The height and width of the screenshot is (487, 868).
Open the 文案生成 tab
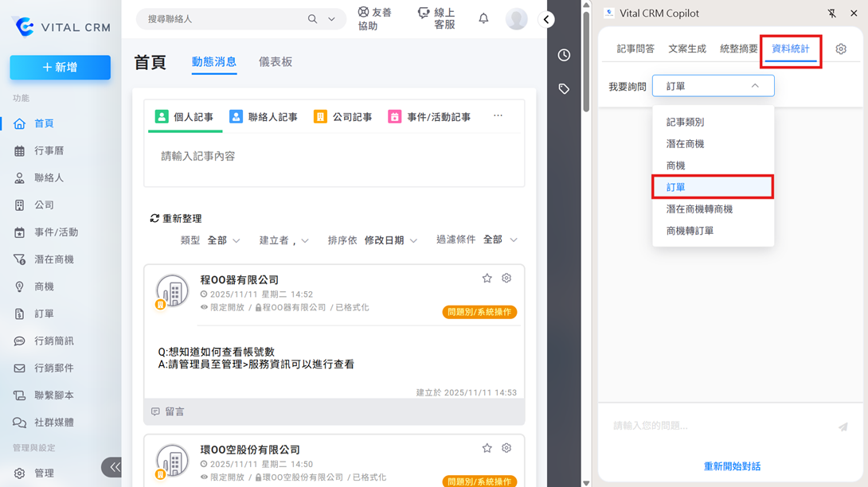(x=687, y=49)
